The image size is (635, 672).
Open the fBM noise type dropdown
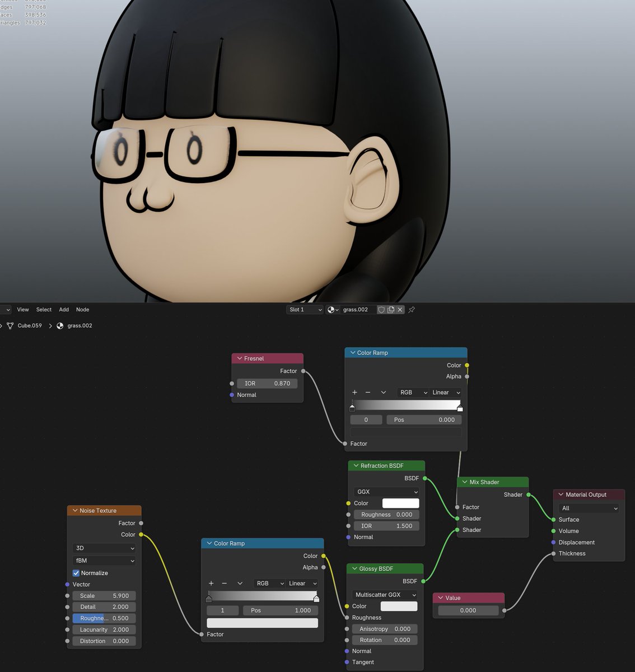click(104, 561)
